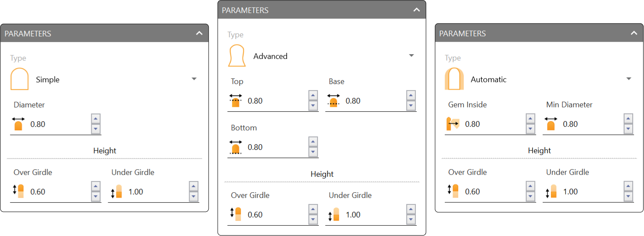Click the Min Diameter width icon
The height and width of the screenshot is (236, 644).
point(550,124)
